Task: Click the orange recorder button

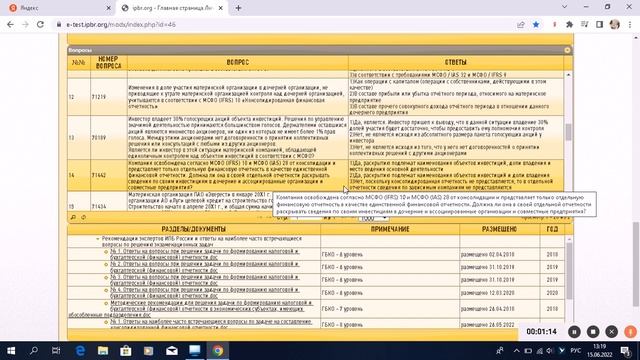Action: tap(630, 332)
